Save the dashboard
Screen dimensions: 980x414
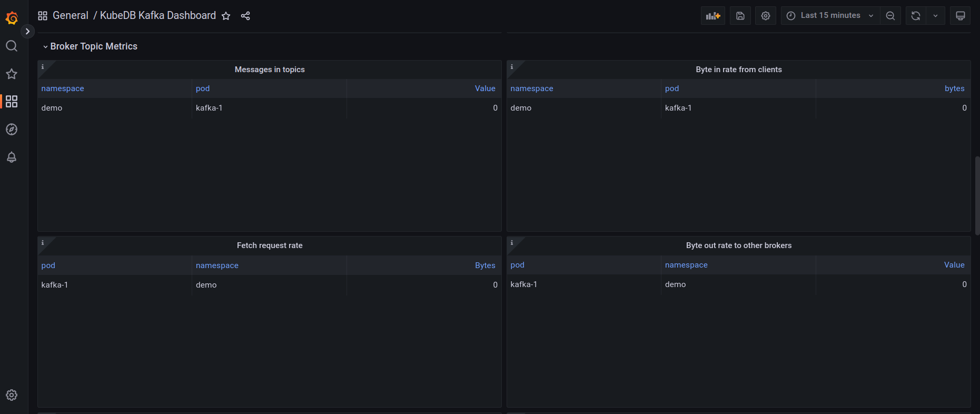[740, 16]
